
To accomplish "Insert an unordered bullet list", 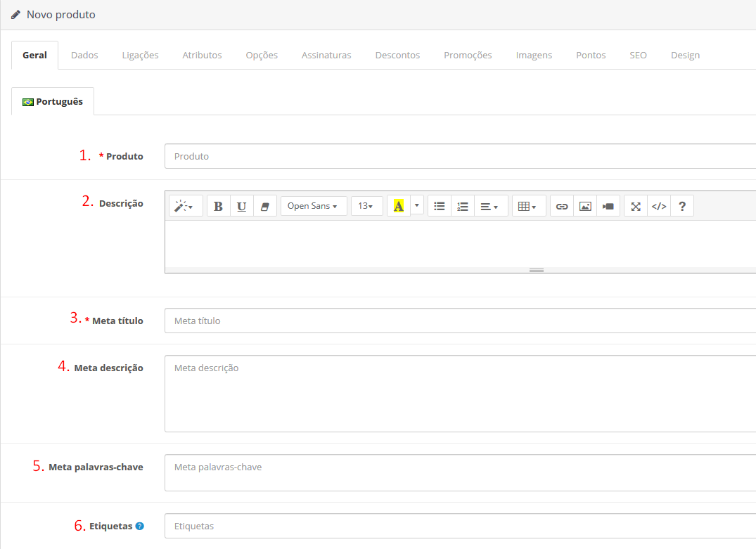I will 440,206.
